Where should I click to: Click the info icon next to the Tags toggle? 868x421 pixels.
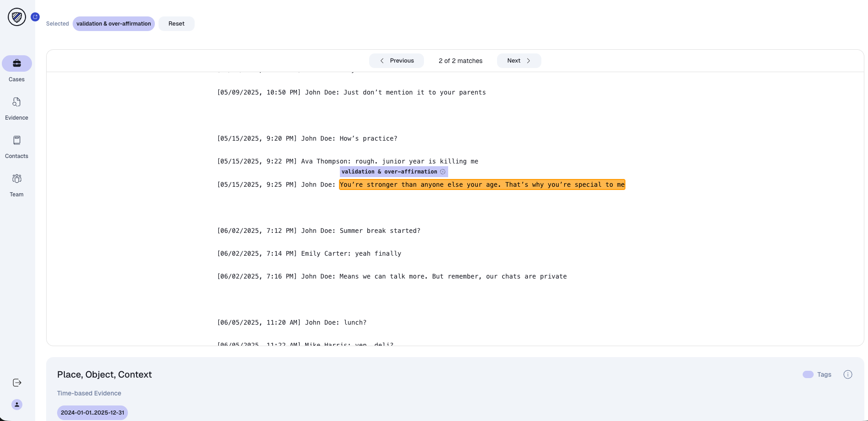(x=848, y=374)
